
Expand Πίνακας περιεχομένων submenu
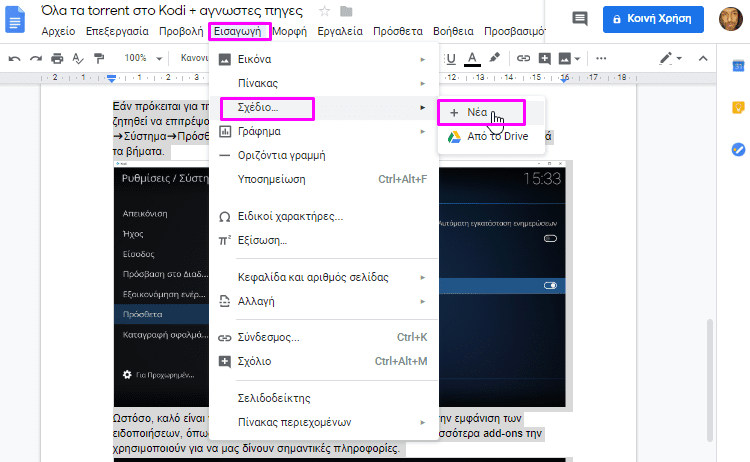[323, 422]
